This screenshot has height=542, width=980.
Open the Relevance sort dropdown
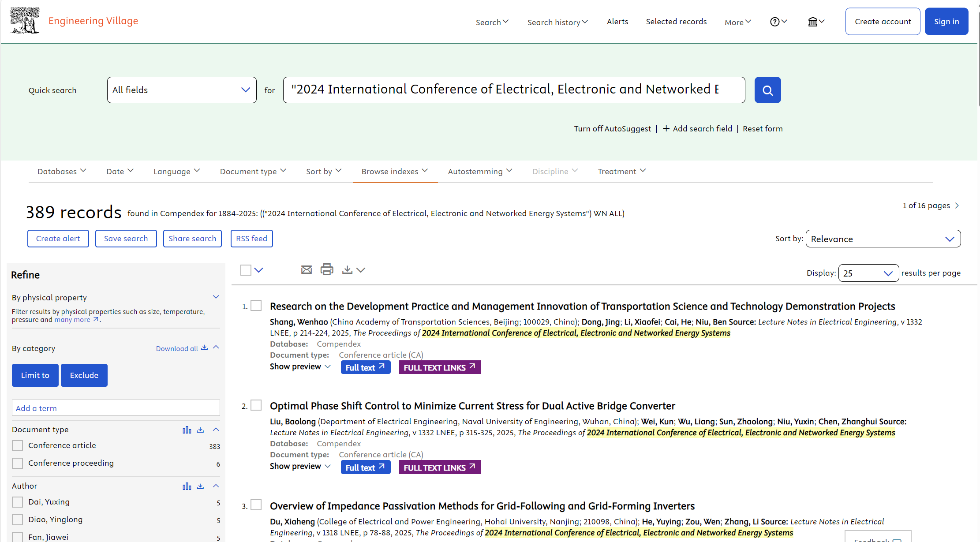(883, 239)
